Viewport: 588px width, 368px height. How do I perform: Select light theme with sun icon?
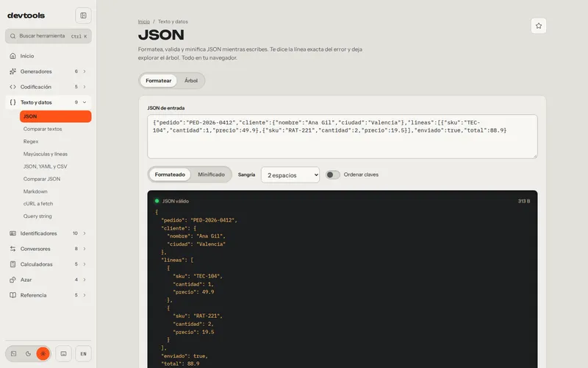point(43,354)
